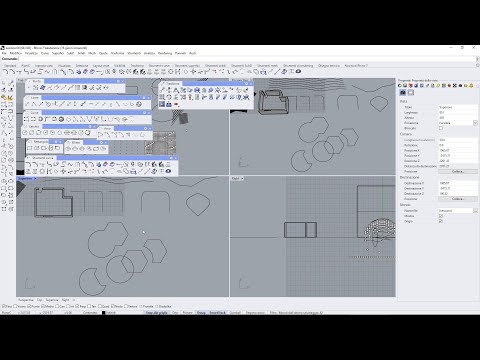Screen dimensions: 480x360
Task: Select the fillet curves tool in the docked toolbar
Action: pyautogui.click(x=5, y=71)
